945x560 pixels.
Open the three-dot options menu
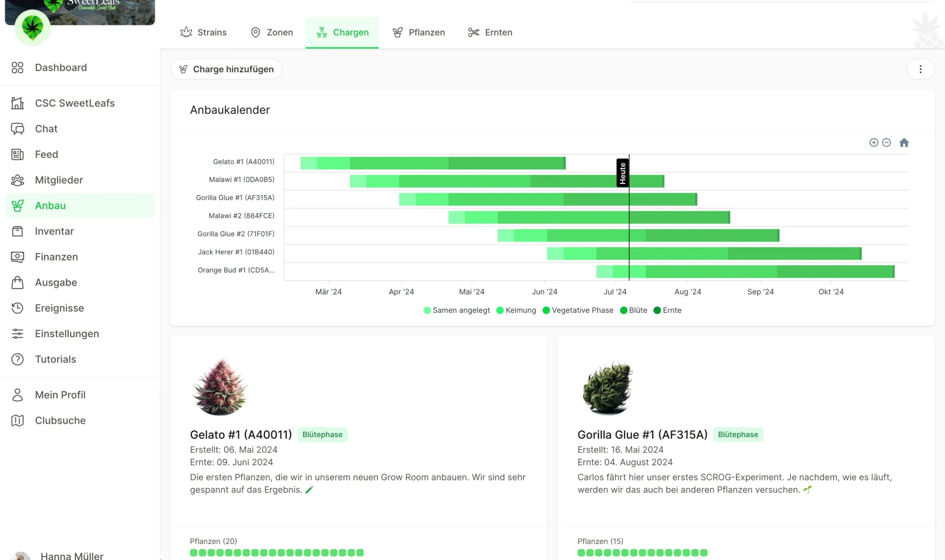click(921, 69)
